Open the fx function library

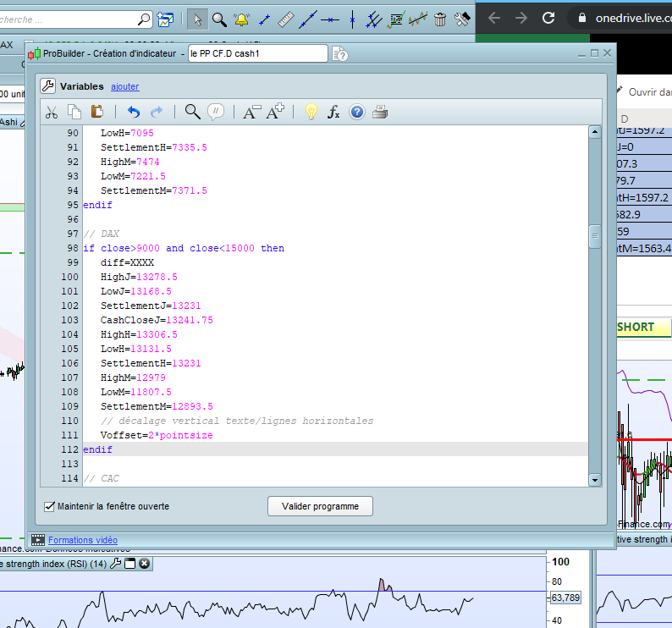[333, 112]
